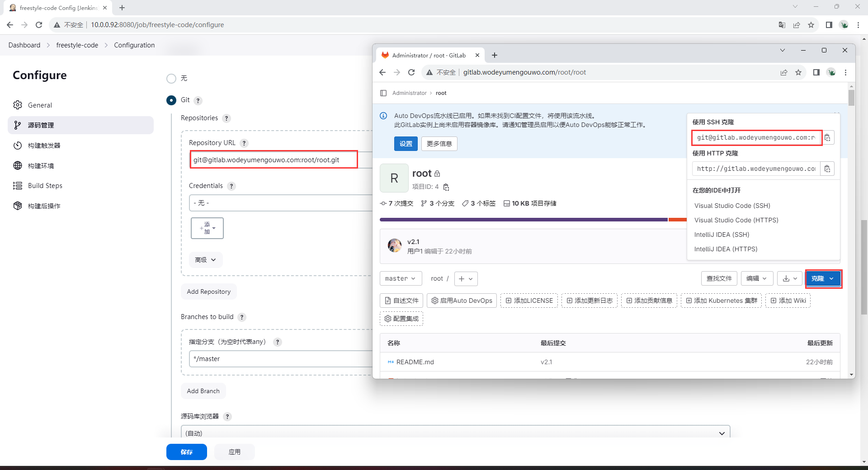The image size is (868, 470).
Task: Click Dashboard breadcrumb link
Action: pos(24,45)
